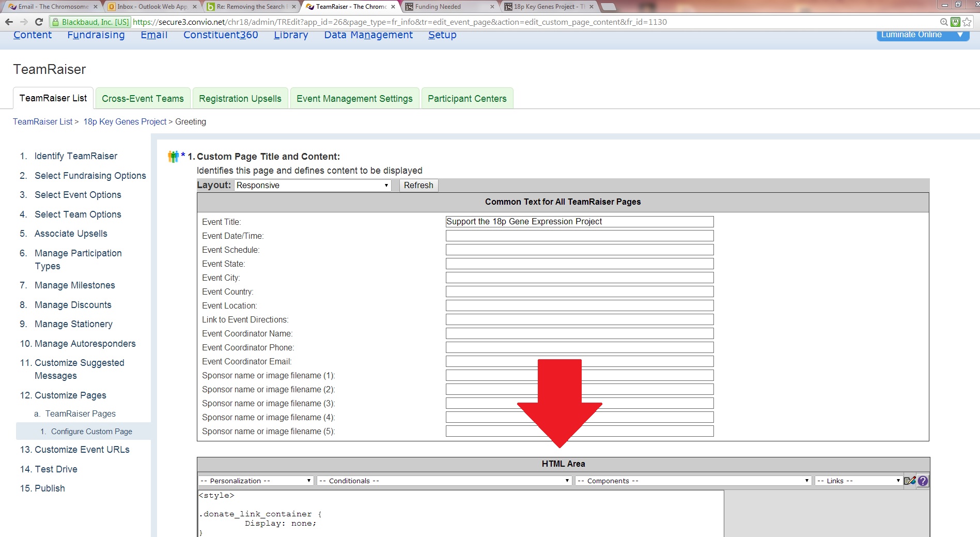The height and width of the screenshot is (537, 980).
Task: Open the Content menu
Action: point(33,35)
